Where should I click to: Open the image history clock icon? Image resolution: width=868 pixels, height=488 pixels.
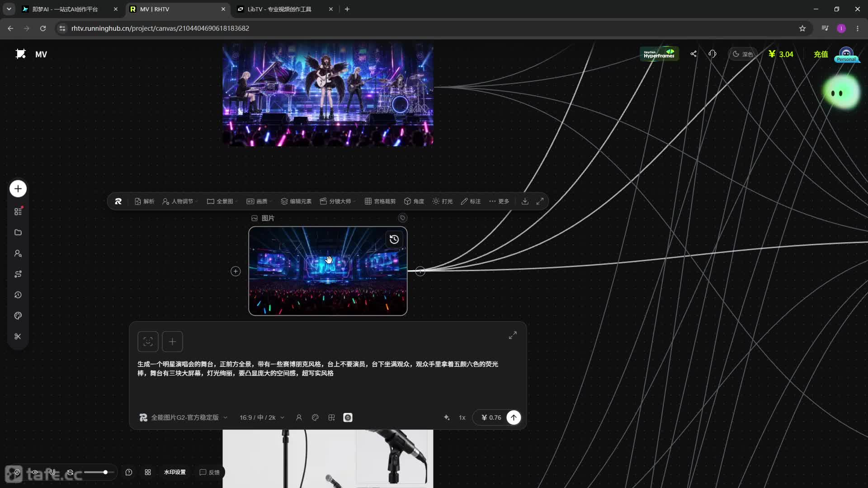[x=394, y=239]
